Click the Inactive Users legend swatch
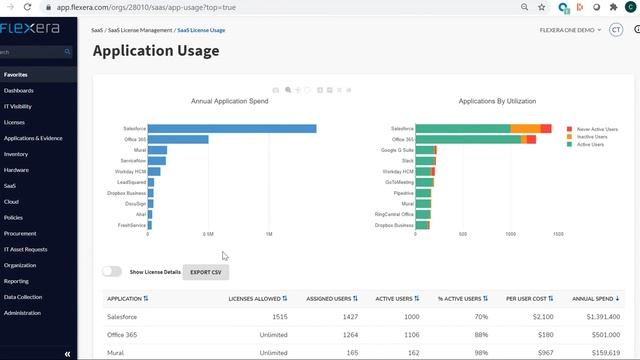This screenshot has height=360, width=640. (569, 137)
